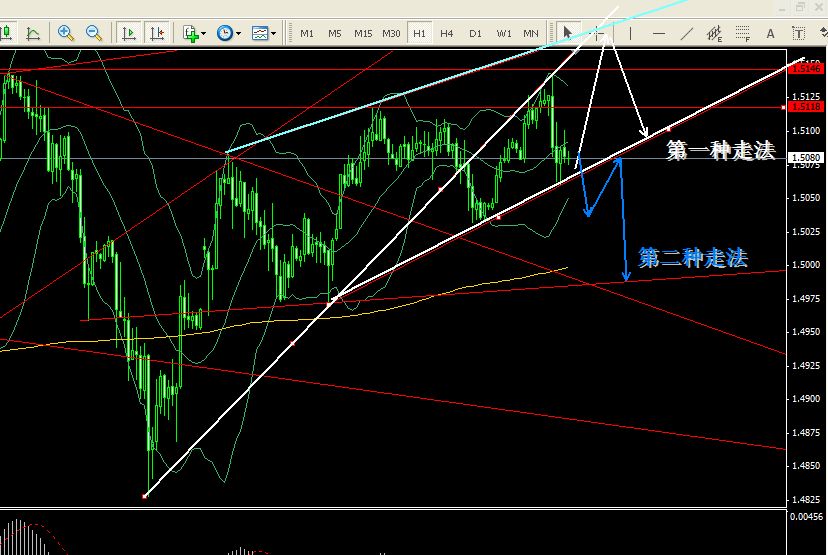Switch to the H4 timeframe
Screen dimensions: 828x555
point(447,33)
